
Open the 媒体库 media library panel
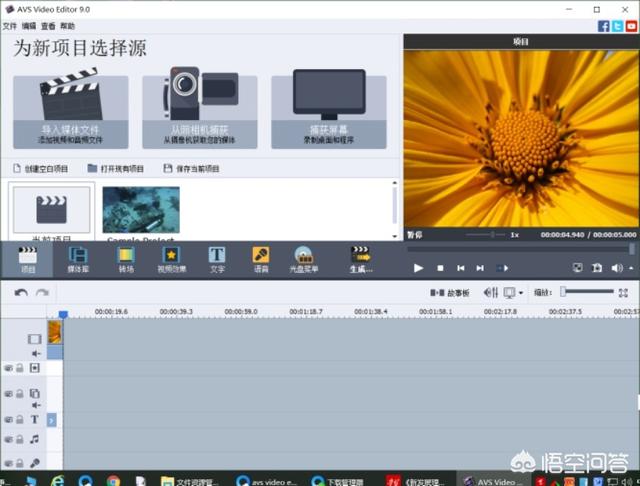coord(77,259)
